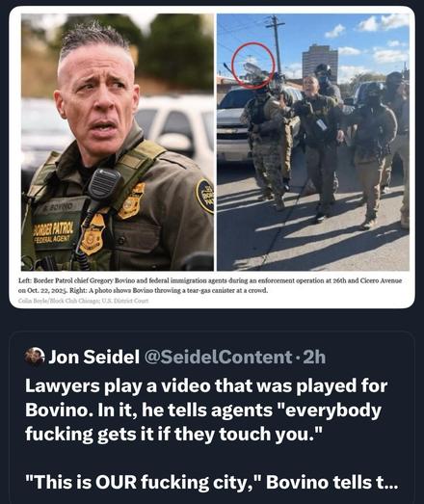The image size is (424, 504).
Task: Select the caption starting "Left: Border Patrol chief"
Action: tap(210, 285)
